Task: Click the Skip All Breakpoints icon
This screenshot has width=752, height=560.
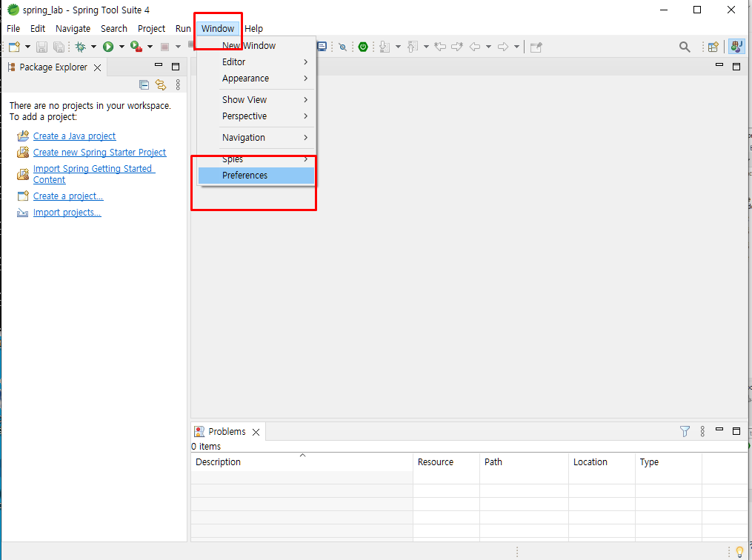Action: 342,47
